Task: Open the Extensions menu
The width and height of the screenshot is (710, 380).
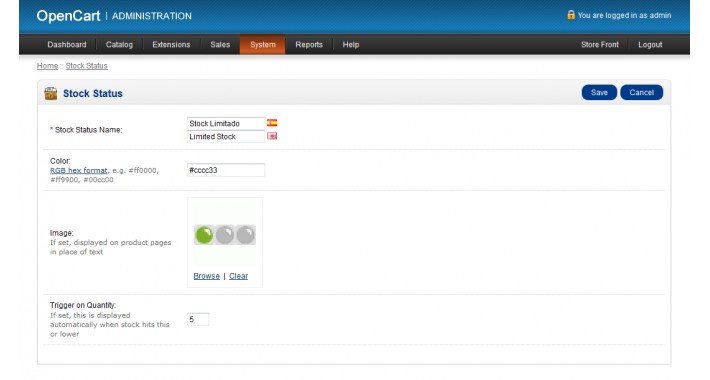Action: click(171, 44)
